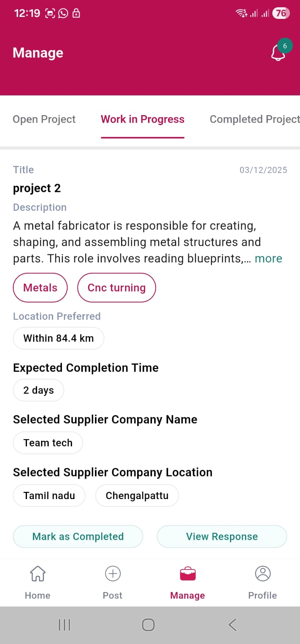
Task: Tap the Post plus icon
Action: [113, 574]
